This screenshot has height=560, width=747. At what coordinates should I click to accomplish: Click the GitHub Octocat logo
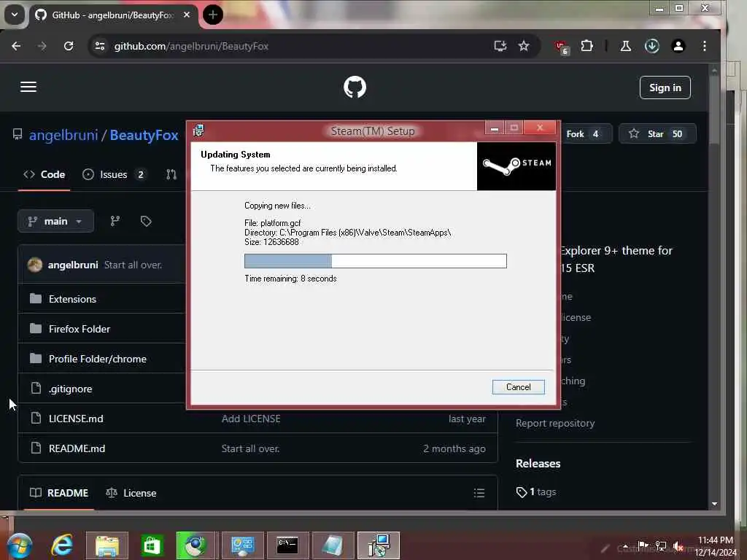(x=355, y=87)
